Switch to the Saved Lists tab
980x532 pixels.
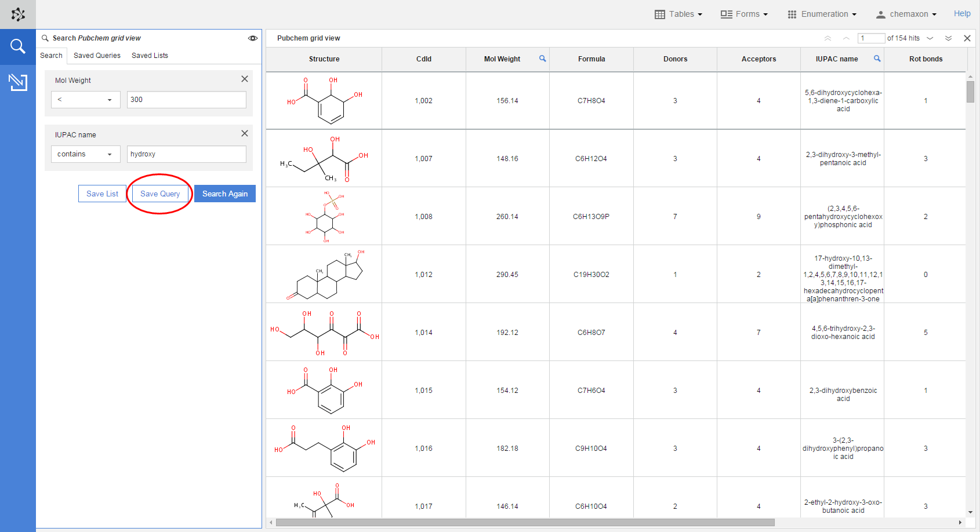coord(150,55)
